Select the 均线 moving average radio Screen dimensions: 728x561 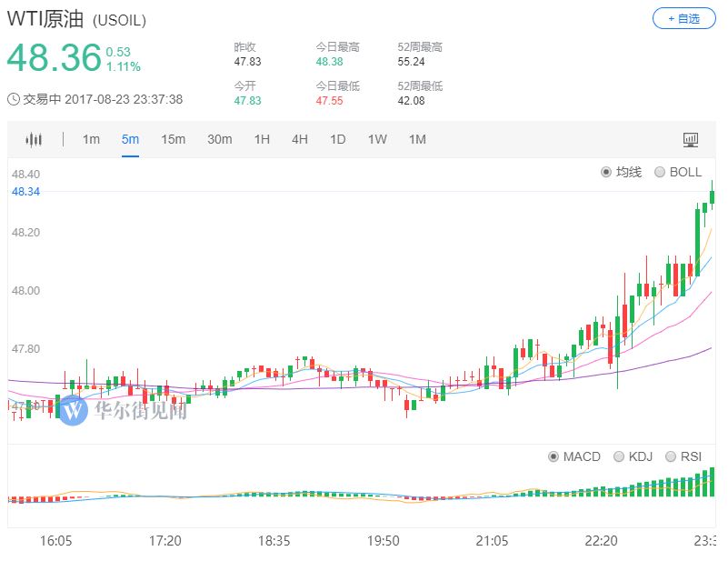605,172
